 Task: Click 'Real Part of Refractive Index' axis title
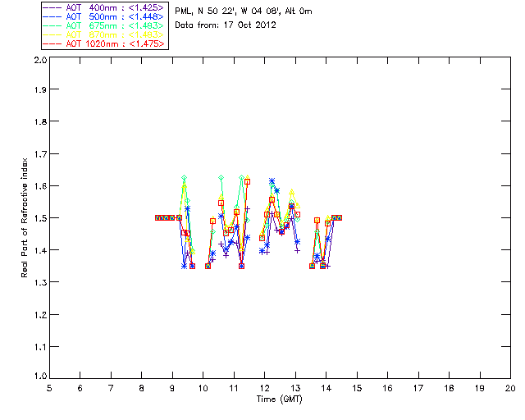25,217
